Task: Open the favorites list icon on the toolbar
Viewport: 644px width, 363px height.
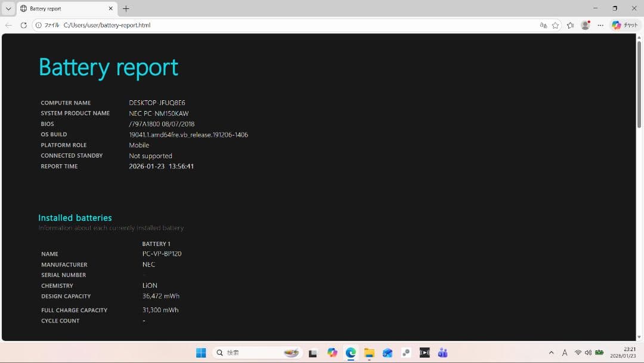Action: point(571,25)
